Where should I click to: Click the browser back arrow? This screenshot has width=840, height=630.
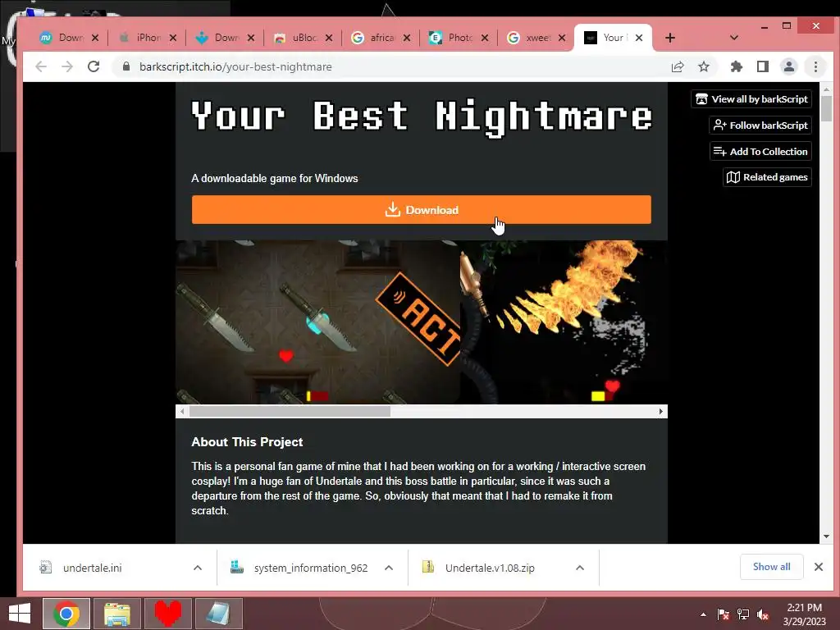coord(41,66)
